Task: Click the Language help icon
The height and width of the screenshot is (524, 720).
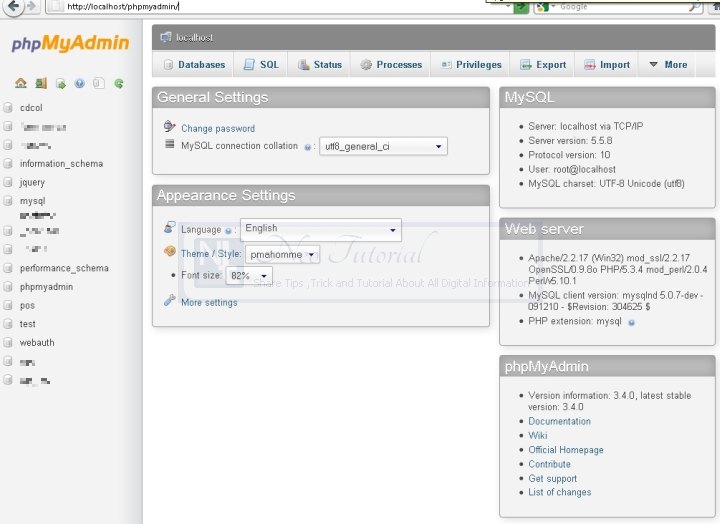Action: pos(228,231)
